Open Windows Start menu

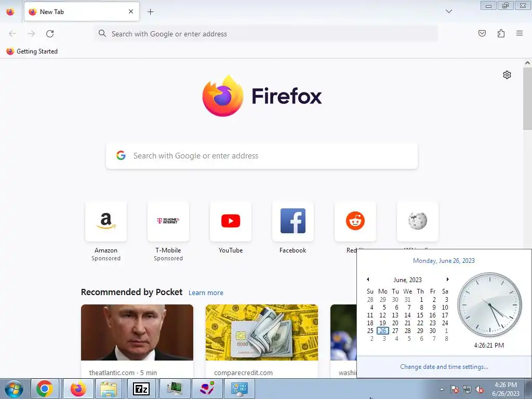pos(14,389)
